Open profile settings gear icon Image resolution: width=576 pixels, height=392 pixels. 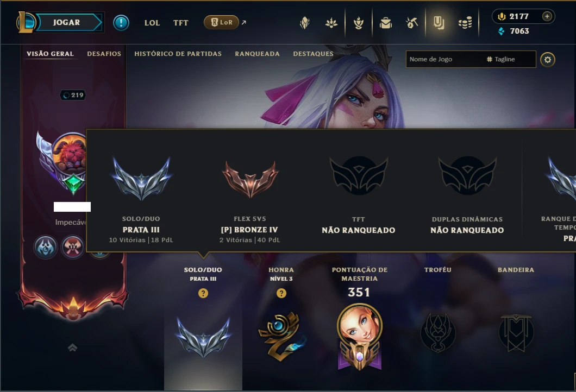point(548,60)
